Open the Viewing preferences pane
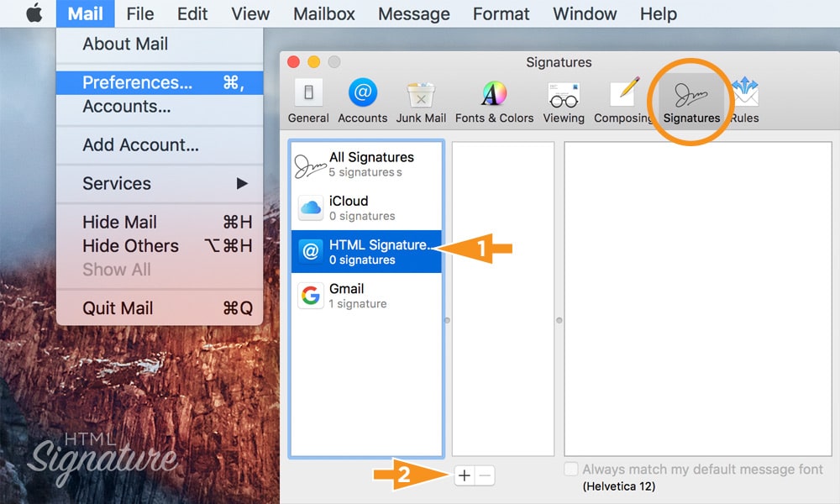The image size is (840, 504). coord(564,101)
